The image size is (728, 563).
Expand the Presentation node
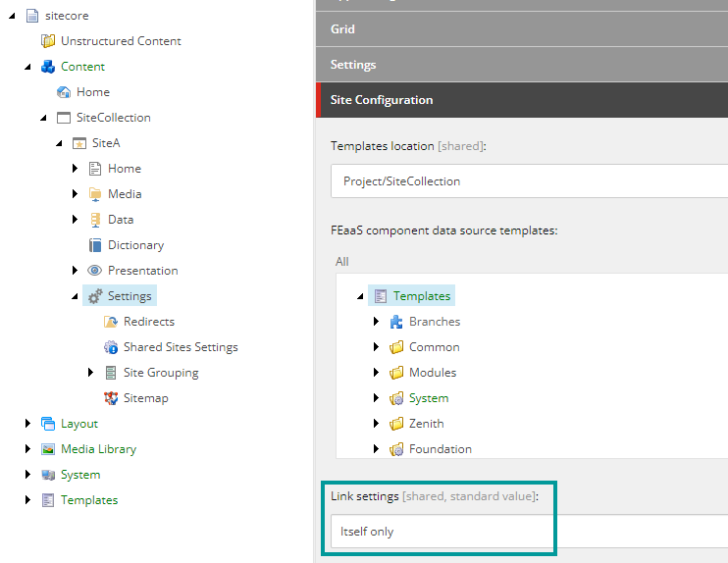(75, 270)
